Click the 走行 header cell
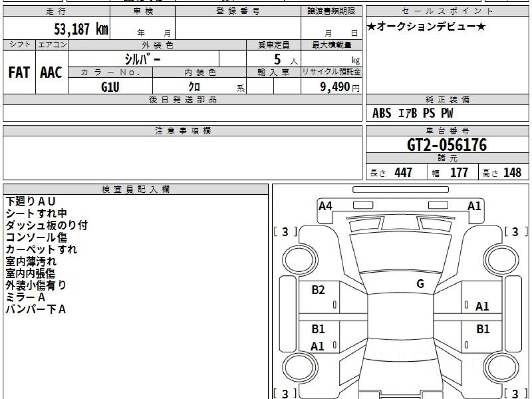The height and width of the screenshot is (399, 532). pos(56,12)
